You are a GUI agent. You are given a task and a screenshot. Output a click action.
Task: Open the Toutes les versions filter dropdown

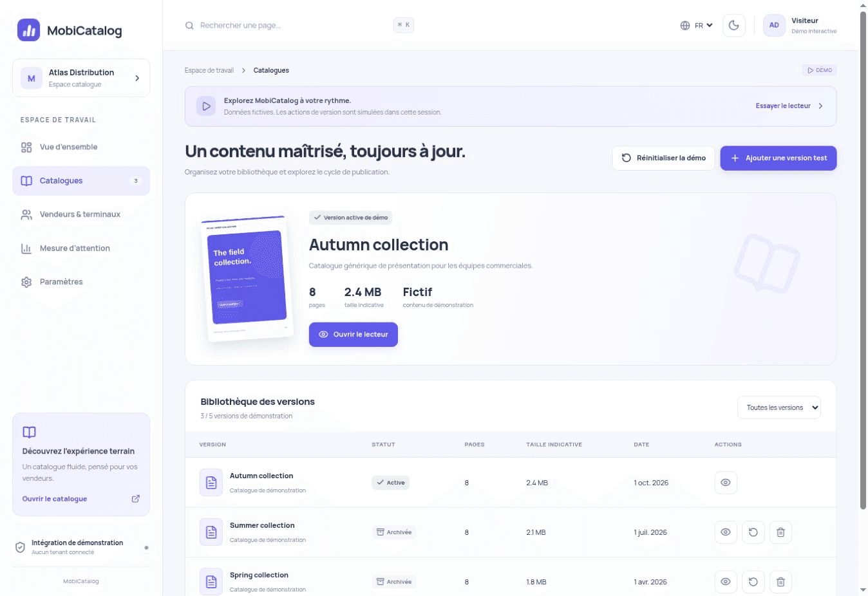click(x=779, y=407)
